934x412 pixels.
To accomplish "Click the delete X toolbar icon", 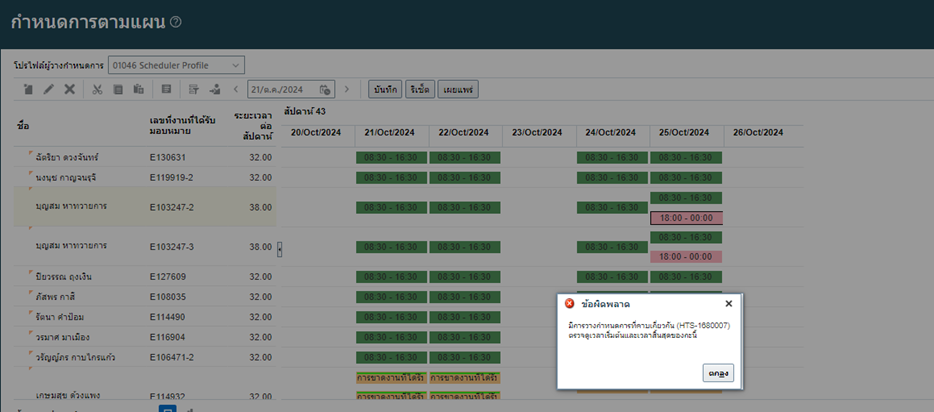I will 69,90.
